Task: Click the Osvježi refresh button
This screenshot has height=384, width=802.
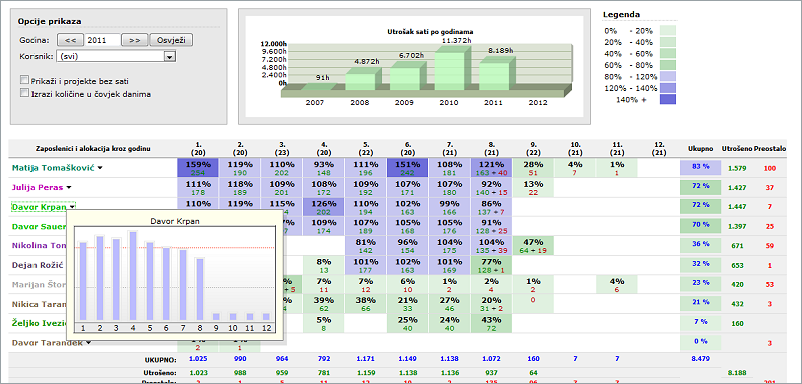Action: [x=171, y=40]
